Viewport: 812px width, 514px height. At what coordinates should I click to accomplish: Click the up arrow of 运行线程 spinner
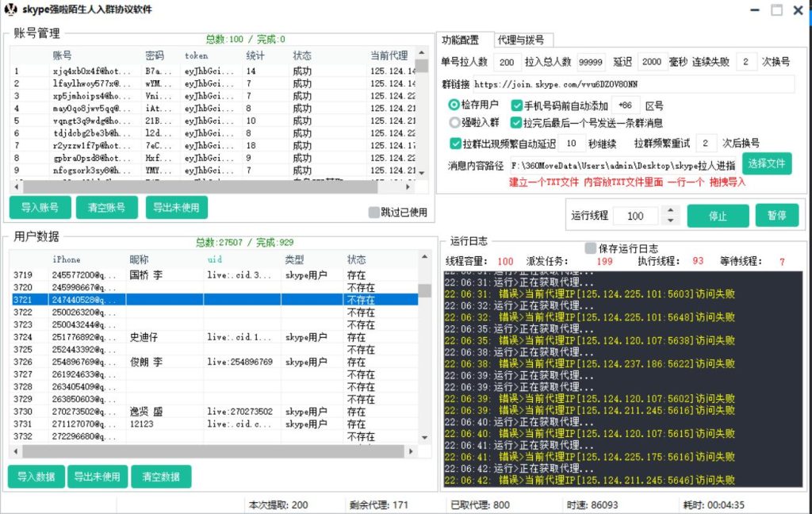pyautogui.click(x=671, y=211)
